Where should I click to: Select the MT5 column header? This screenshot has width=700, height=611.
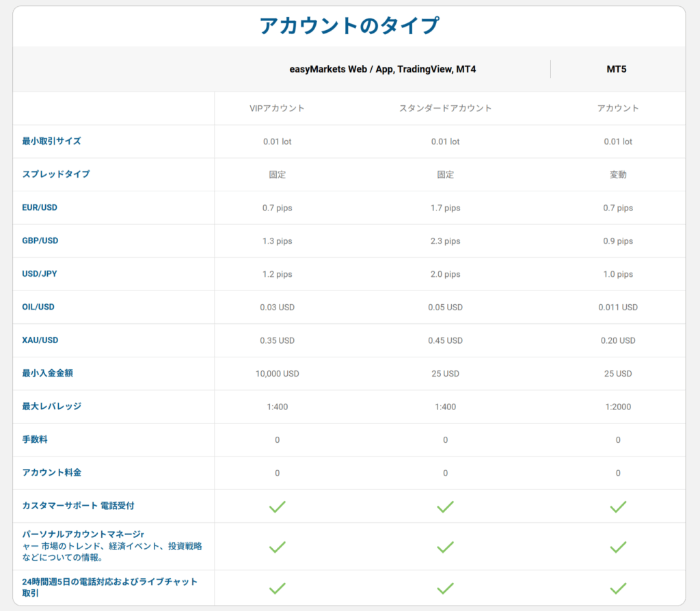(617, 69)
